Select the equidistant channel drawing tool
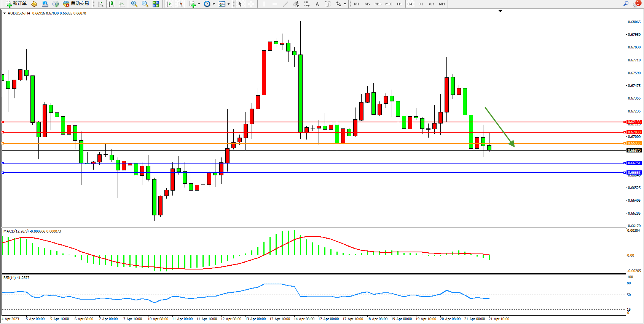Screen dimensions: 644x324 296,4
